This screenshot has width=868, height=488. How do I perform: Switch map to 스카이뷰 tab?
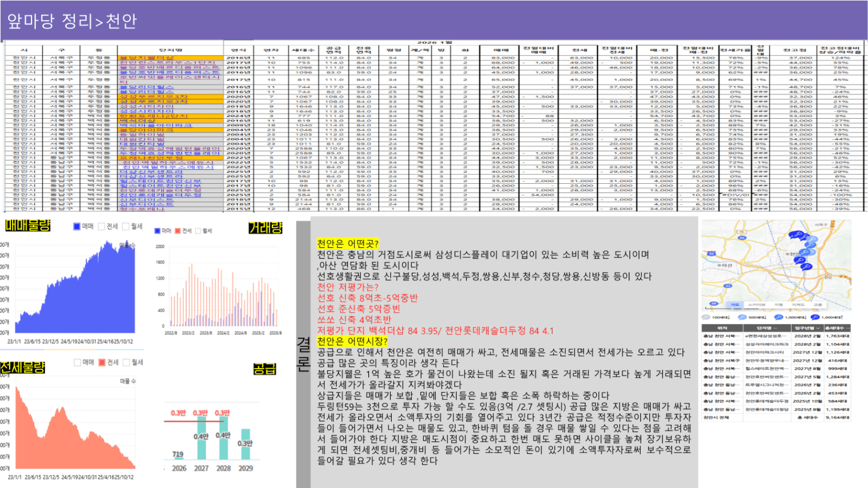click(x=757, y=305)
